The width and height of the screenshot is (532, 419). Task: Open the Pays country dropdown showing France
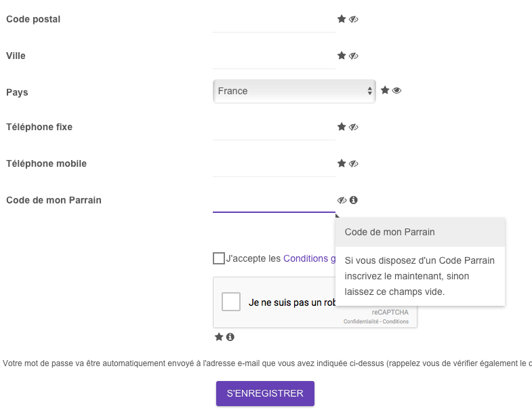click(294, 91)
